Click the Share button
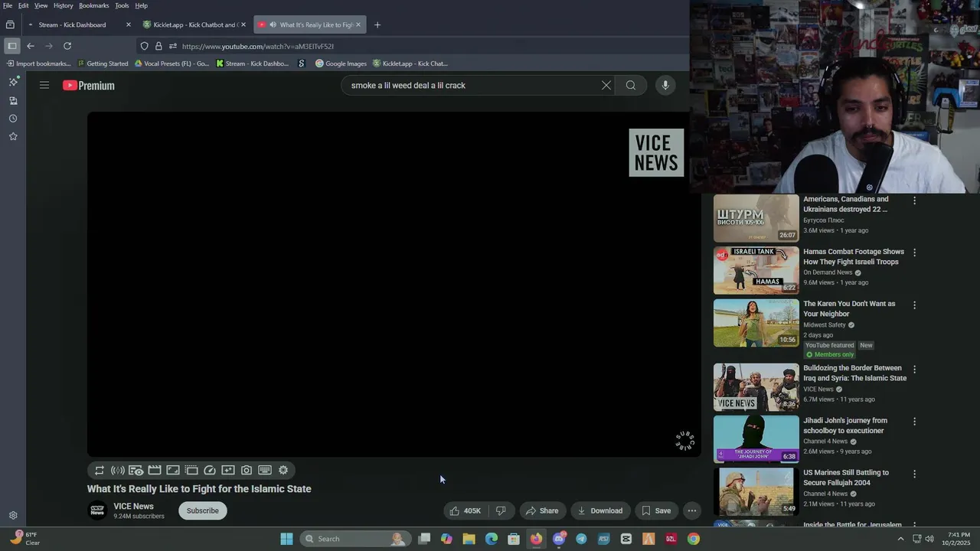Image resolution: width=980 pixels, height=551 pixels. click(x=542, y=510)
